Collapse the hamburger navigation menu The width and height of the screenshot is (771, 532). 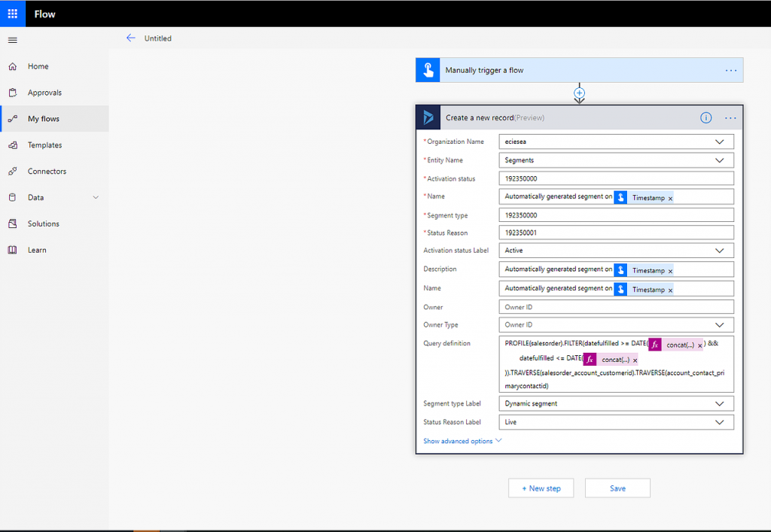(x=13, y=41)
